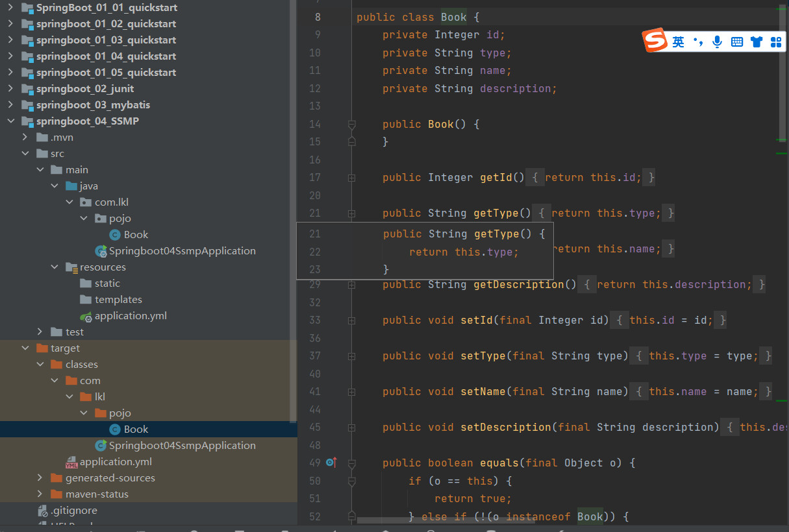The width and height of the screenshot is (789, 532).
Task: Click the com.lkl package icon
Action: 86,202
